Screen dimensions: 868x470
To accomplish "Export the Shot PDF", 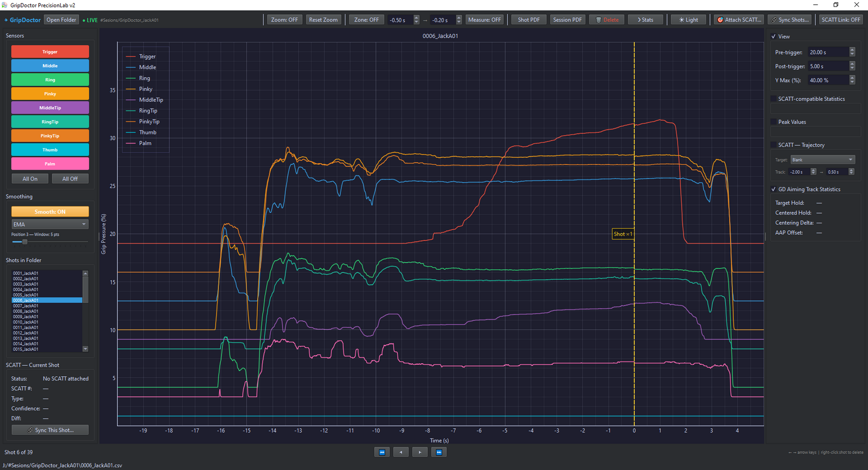I will (529, 20).
